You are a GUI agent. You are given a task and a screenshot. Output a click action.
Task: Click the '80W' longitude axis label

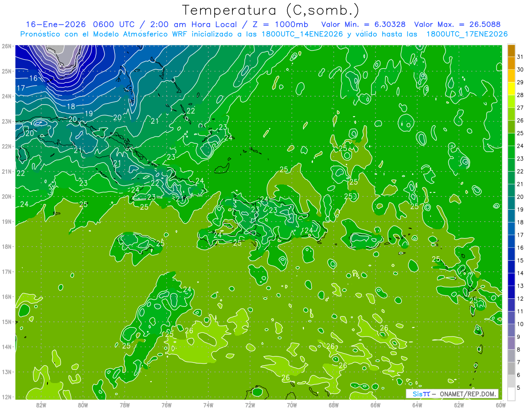83,405
